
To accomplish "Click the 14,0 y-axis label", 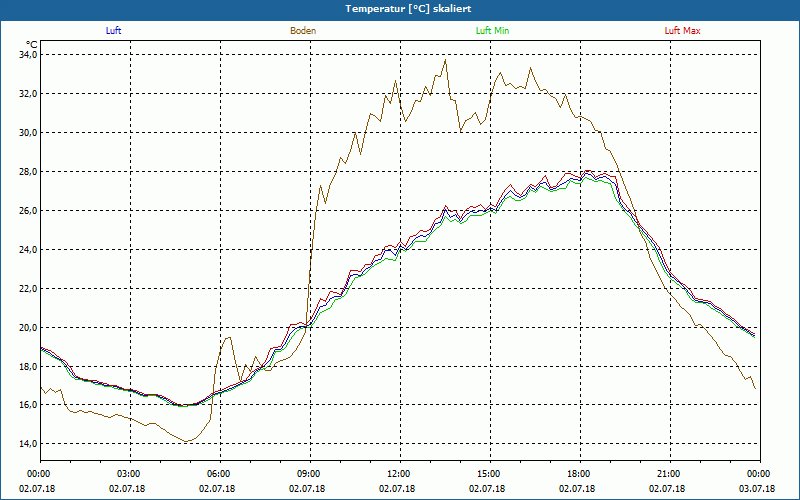I will coord(28,443).
